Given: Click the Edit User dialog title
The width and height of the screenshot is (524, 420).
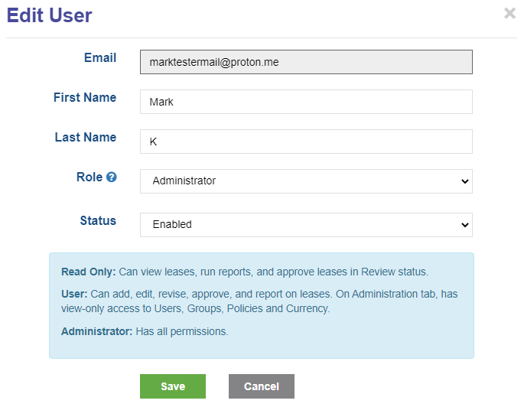Looking at the screenshot, I should [49, 15].
